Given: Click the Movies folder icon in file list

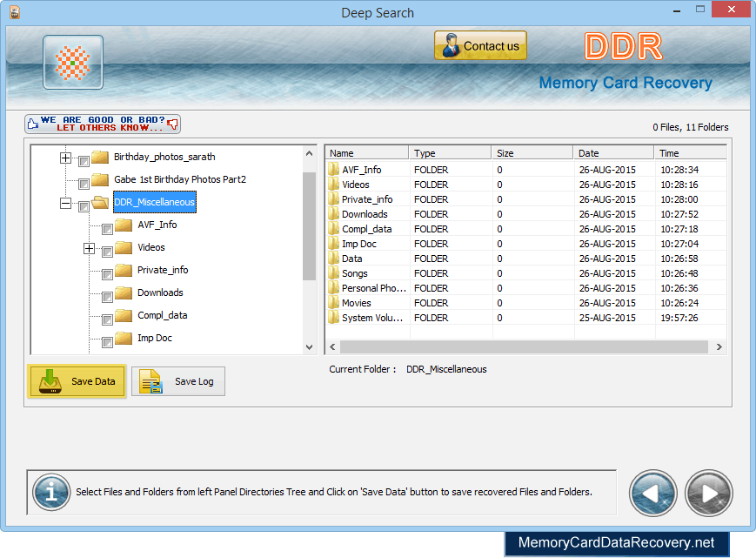Looking at the screenshot, I should point(334,302).
